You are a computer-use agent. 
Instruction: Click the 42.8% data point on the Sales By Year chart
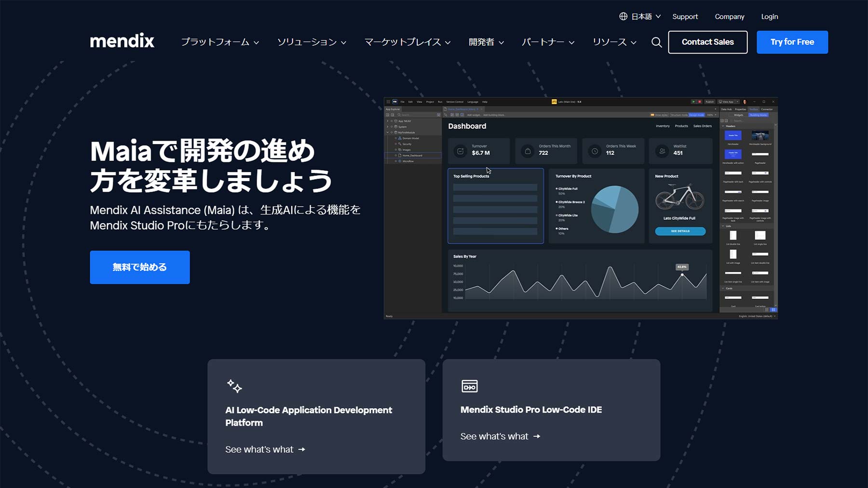(x=682, y=275)
